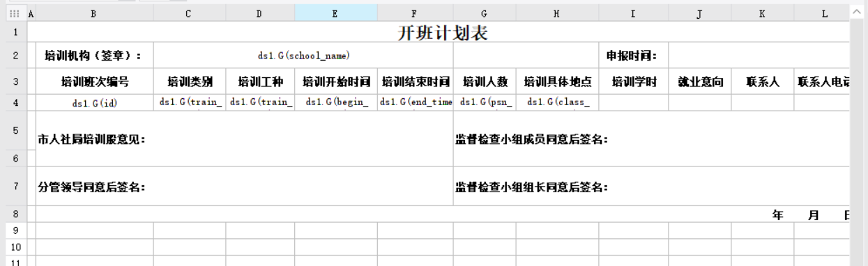This screenshot has height=266, width=868.
Task: Select column B header
Action: (x=94, y=13)
